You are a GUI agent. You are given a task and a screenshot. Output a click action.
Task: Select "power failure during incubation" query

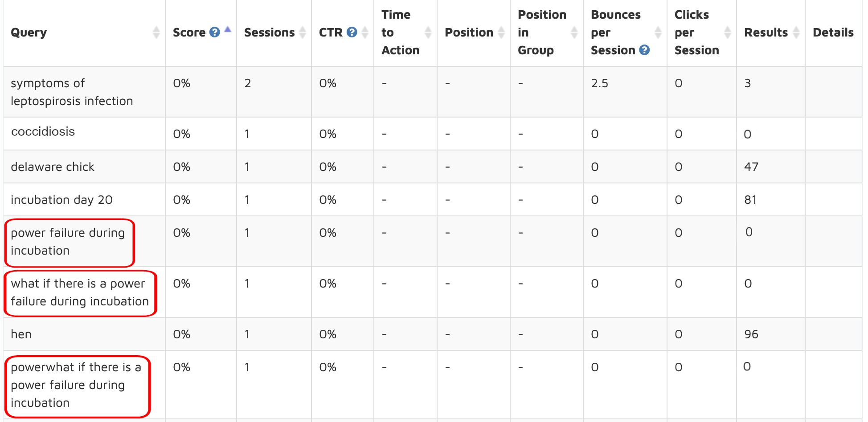click(x=68, y=242)
